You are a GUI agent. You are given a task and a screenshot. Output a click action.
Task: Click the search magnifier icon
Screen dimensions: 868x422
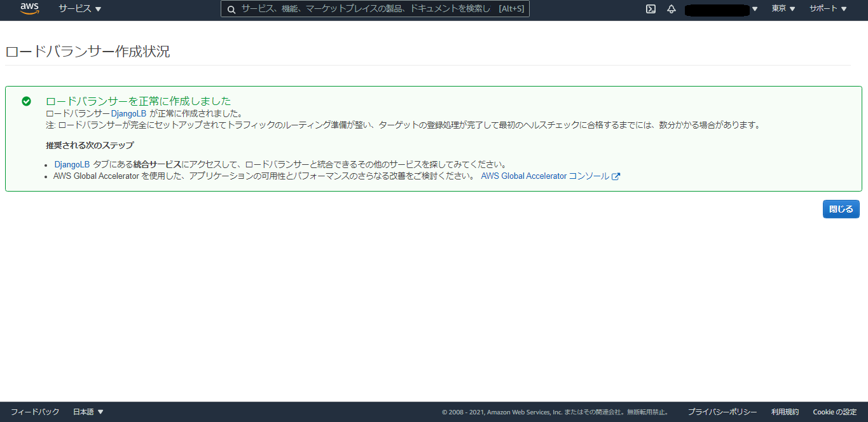[231, 9]
